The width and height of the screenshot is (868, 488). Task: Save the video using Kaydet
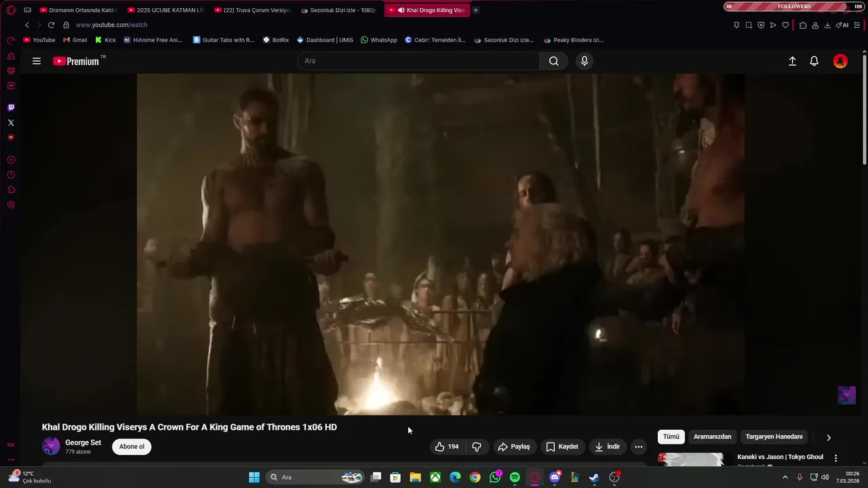tap(562, 447)
